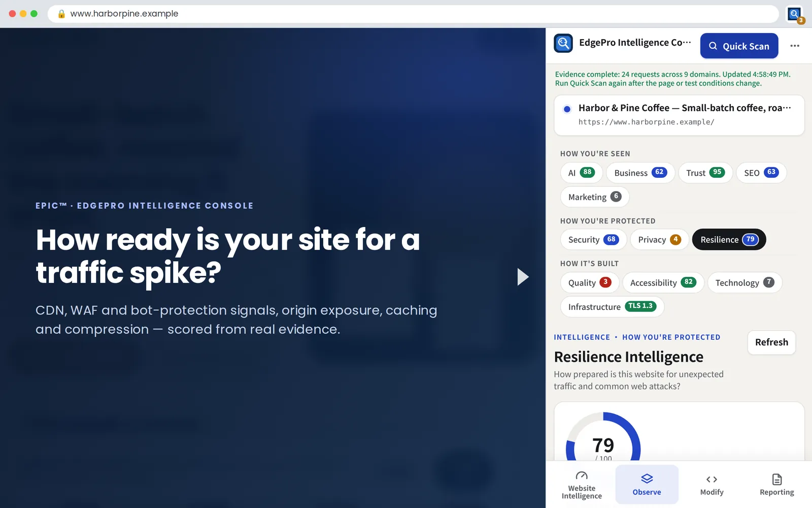Open the Infrastructure TLS 1.3 chip
The height and width of the screenshot is (508, 812).
click(612, 306)
